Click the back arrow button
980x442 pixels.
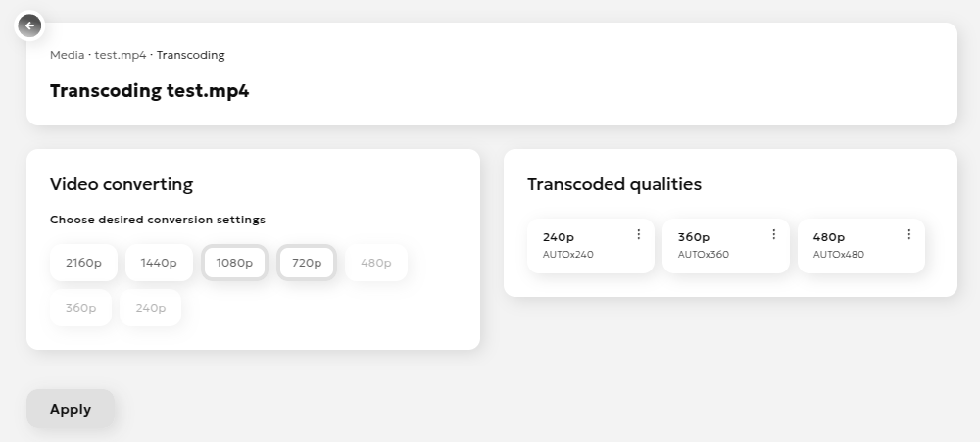pyautogui.click(x=30, y=25)
